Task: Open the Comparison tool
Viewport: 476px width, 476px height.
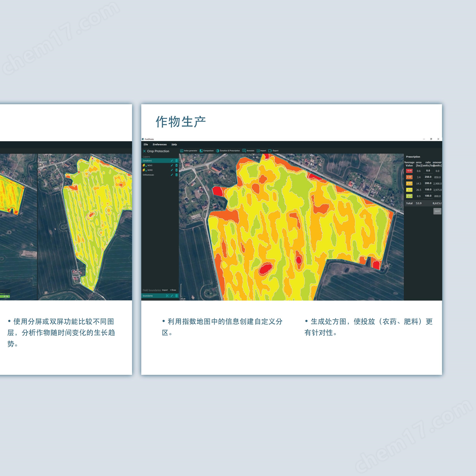Action: tap(207, 150)
